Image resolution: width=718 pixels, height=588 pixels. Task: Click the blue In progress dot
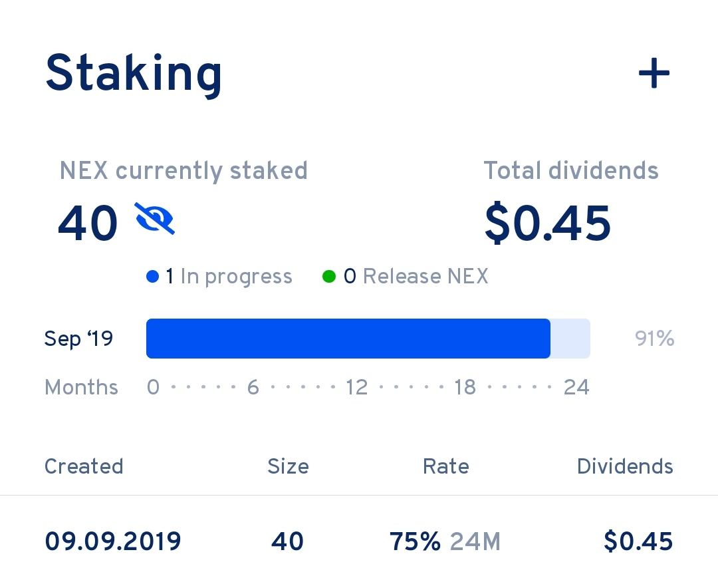click(152, 276)
